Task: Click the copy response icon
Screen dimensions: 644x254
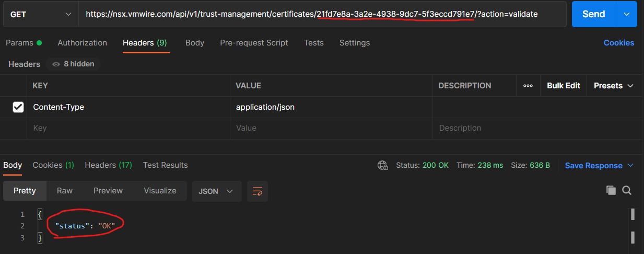Action: 611,191
